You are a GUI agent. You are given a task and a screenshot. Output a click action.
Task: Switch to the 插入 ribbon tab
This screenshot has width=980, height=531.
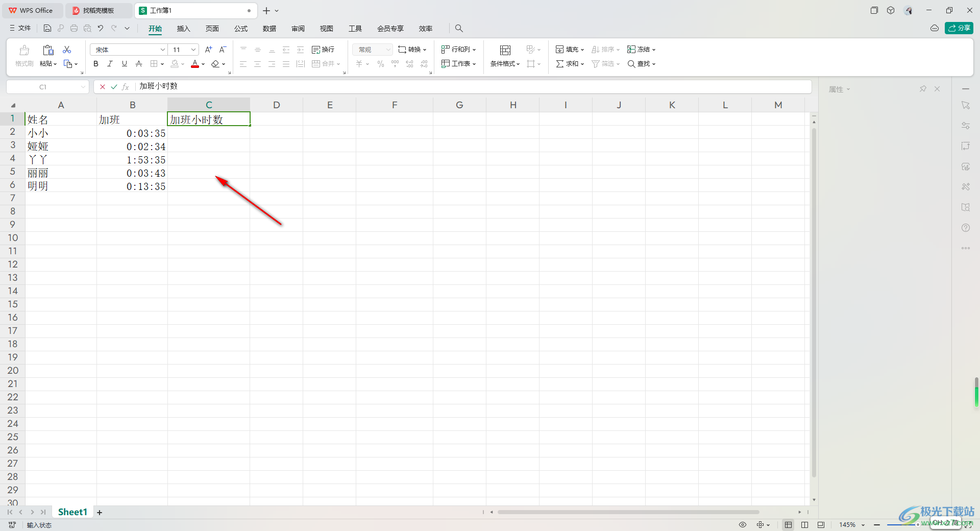click(184, 29)
